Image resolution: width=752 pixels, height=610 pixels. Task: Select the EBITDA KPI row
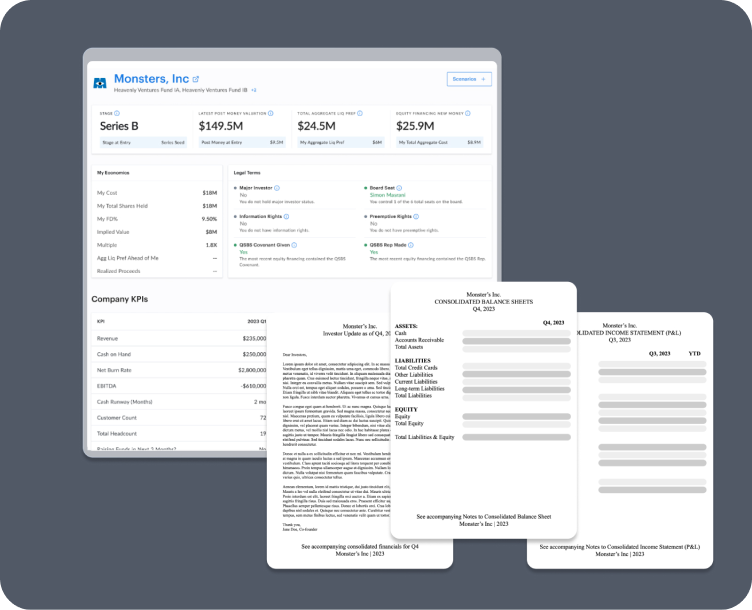coord(179,386)
